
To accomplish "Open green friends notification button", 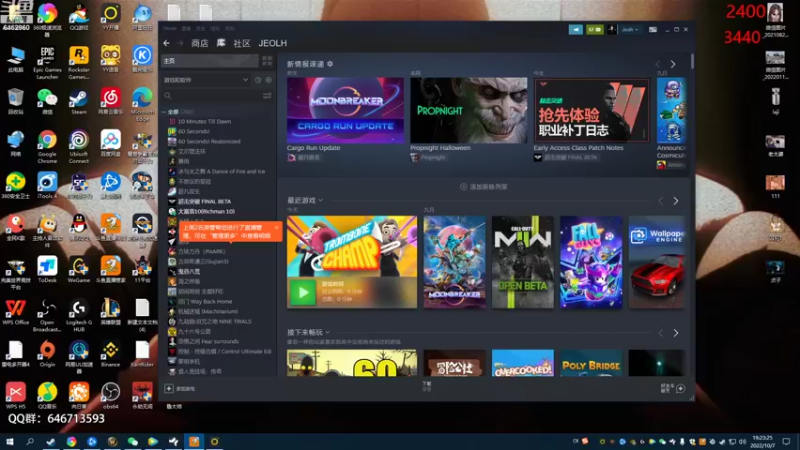I will 594,30.
